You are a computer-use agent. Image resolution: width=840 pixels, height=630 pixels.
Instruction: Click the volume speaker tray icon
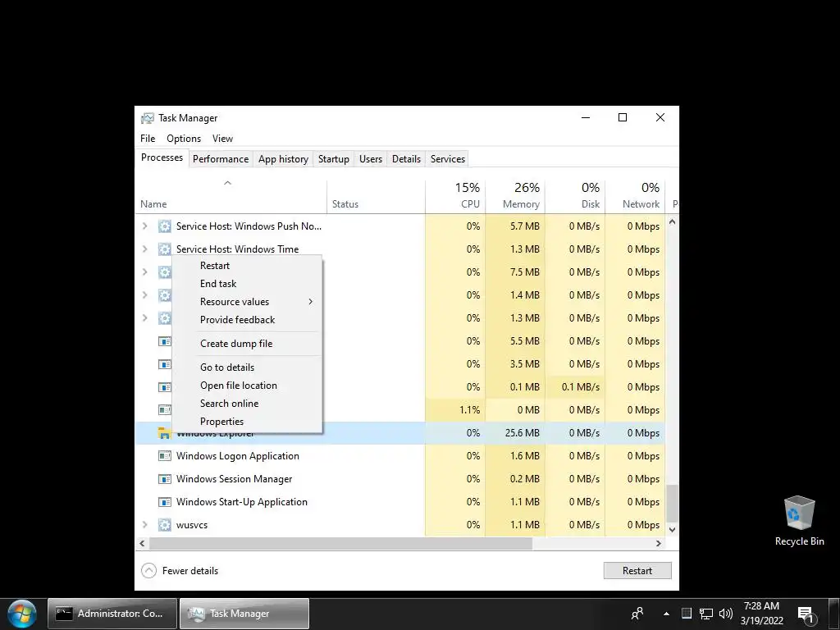726,614
